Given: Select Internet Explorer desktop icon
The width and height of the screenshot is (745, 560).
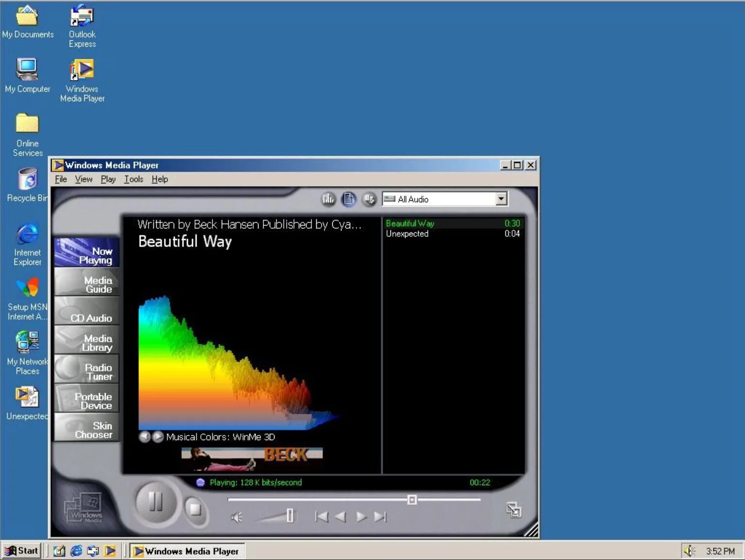Looking at the screenshot, I should [28, 244].
